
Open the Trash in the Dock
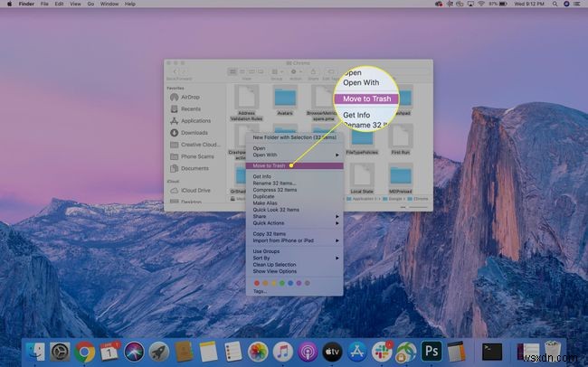(553, 351)
